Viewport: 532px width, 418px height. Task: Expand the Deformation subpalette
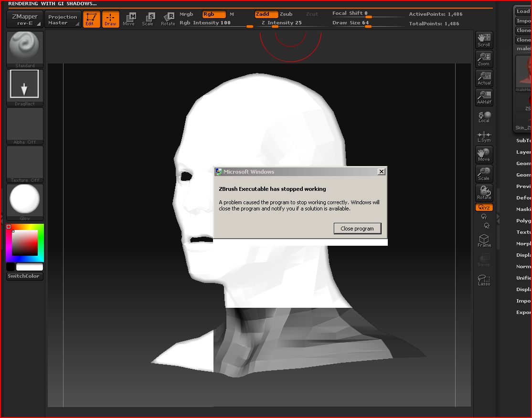click(x=523, y=198)
